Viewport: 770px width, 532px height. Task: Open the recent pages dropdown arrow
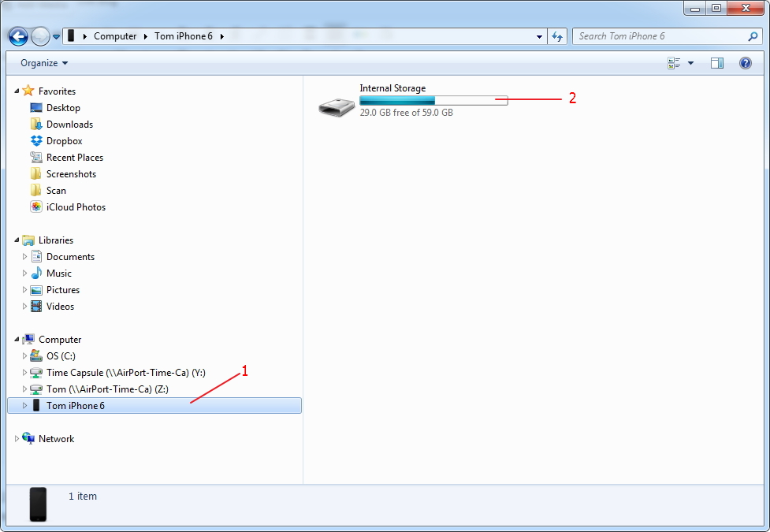click(x=56, y=37)
